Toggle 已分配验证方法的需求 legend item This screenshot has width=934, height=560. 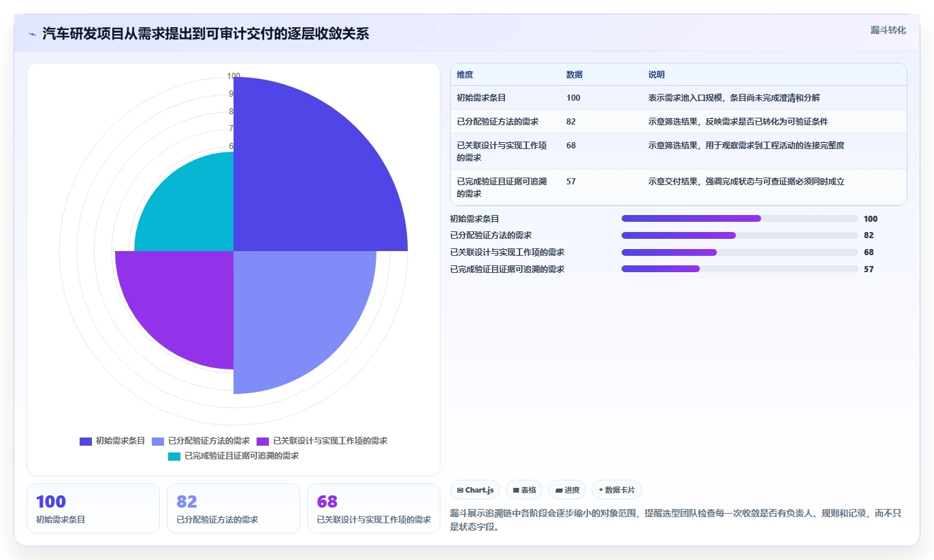tap(201, 441)
